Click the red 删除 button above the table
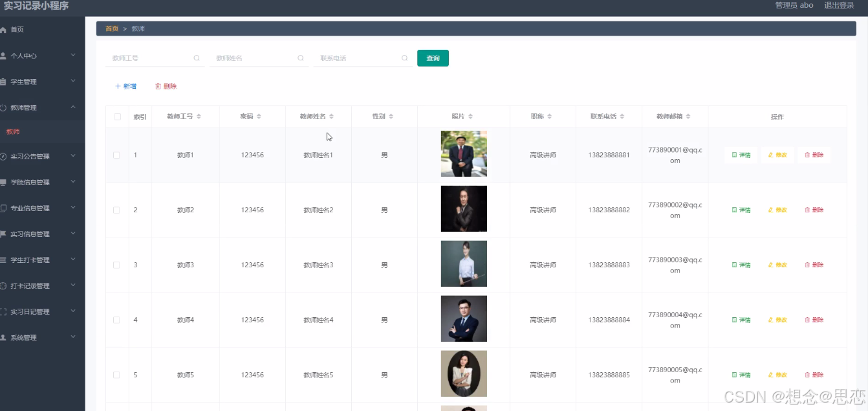Screen dimensions: 868x411 (x=166, y=86)
